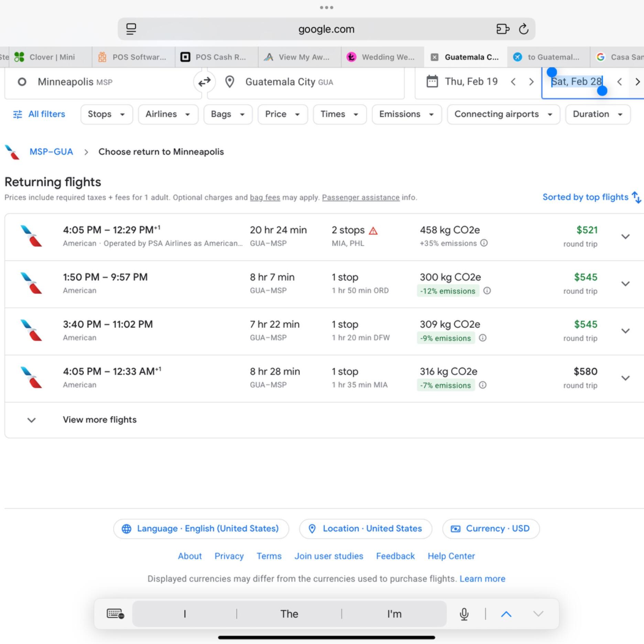Go to next field with the up arrow

pyautogui.click(x=506, y=614)
